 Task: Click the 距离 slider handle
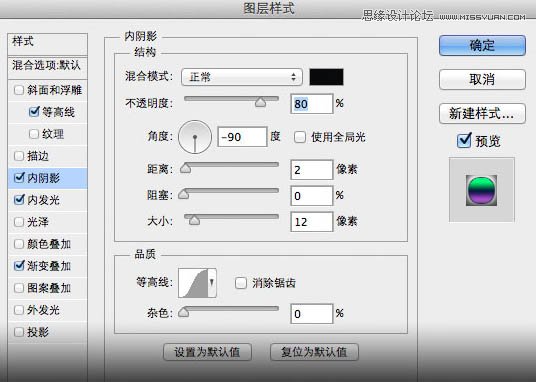click(x=186, y=168)
